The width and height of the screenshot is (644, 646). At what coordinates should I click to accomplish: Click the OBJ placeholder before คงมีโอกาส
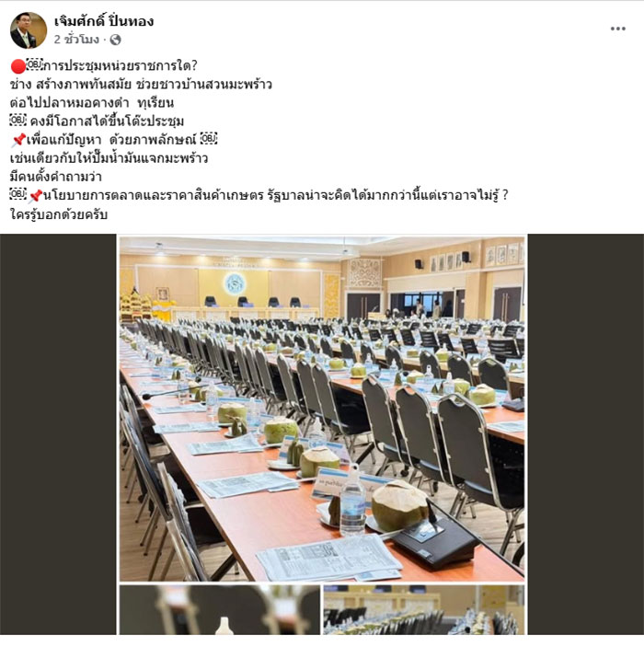point(18,121)
